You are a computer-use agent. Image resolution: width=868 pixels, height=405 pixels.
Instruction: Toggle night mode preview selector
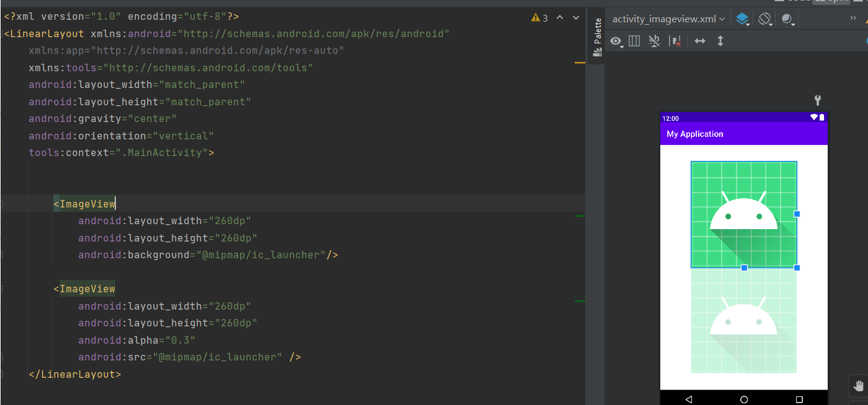point(788,19)
